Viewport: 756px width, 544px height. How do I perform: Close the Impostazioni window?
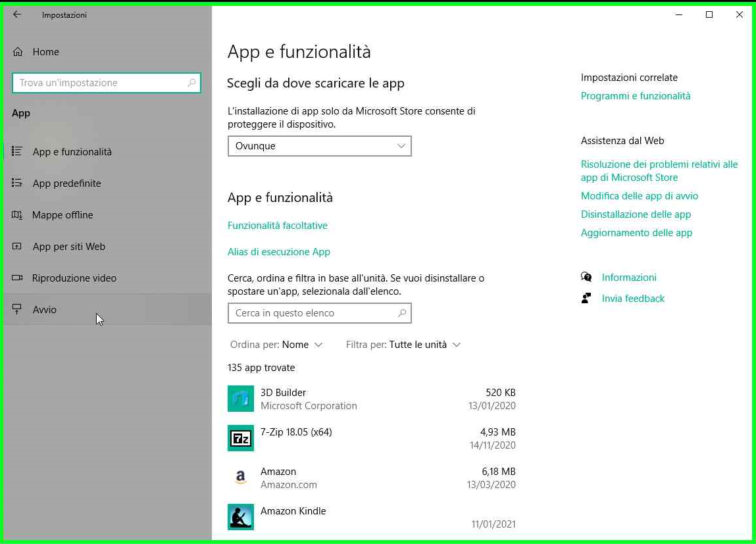[x=739, y=14]
